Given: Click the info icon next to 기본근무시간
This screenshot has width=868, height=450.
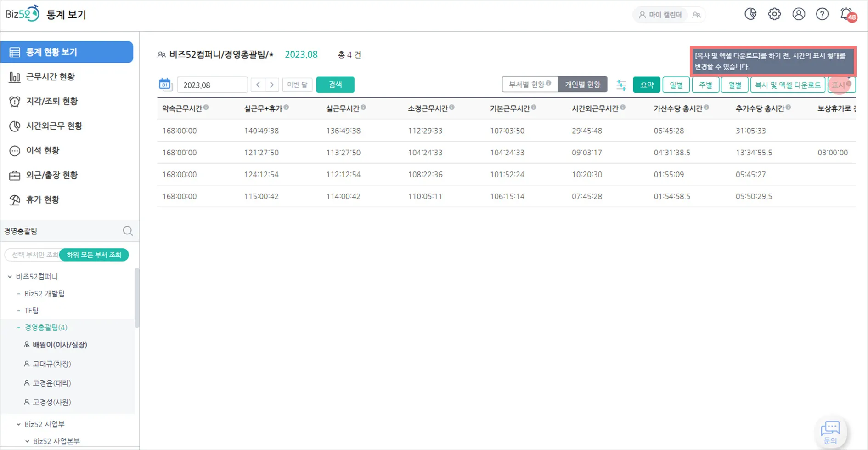Looking at the screenshot, I should (x=534, y=108).
